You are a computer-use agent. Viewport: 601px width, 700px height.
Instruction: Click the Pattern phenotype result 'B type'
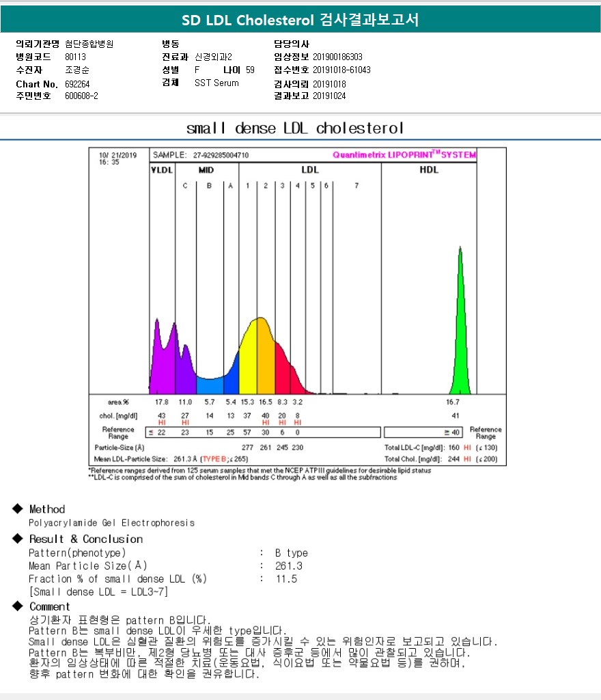pyautogui.click(x=292, y=552)
